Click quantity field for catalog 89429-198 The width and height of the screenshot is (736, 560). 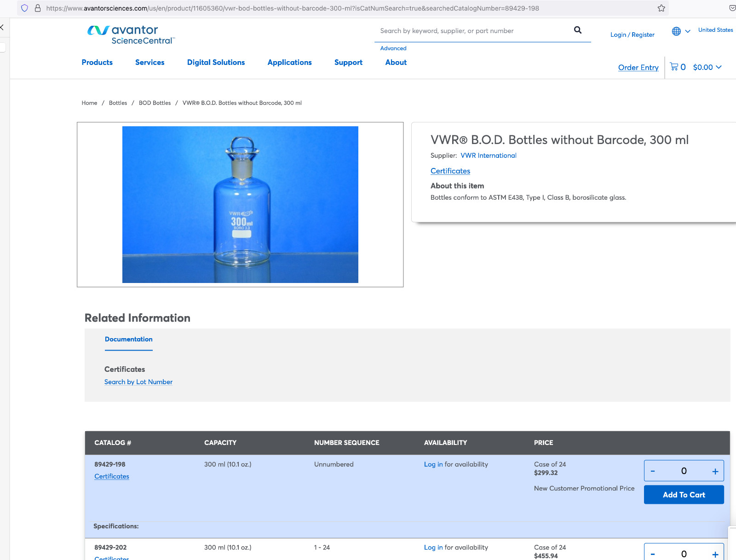(x=684, y=471)
